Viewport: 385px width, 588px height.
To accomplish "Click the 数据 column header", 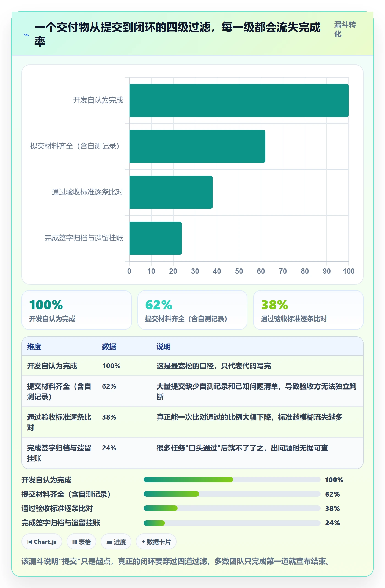I will (x=109, y=347).
